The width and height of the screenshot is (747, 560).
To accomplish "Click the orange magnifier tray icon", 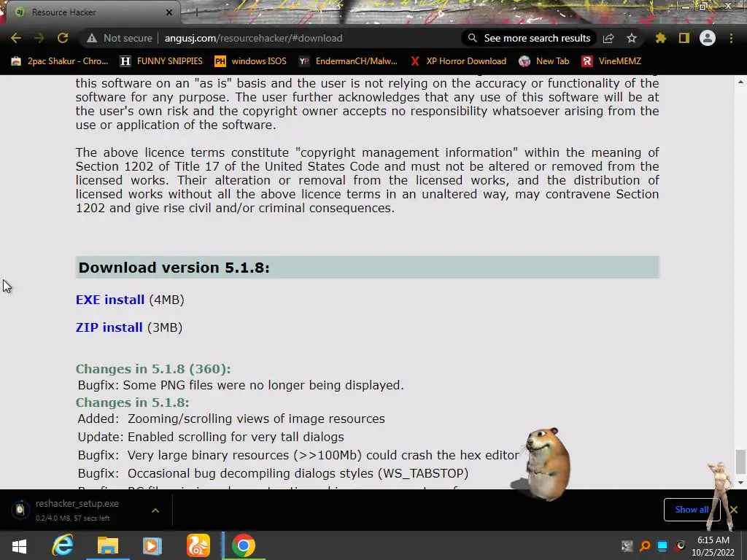I will pos(645,545).
